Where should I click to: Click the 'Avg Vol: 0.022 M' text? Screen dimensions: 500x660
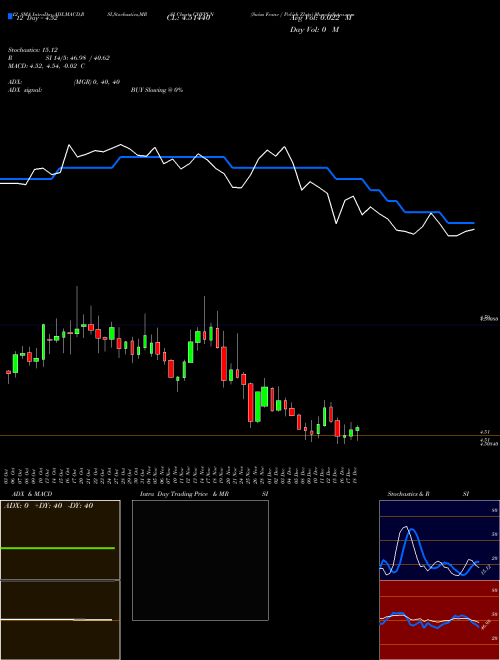321,18
